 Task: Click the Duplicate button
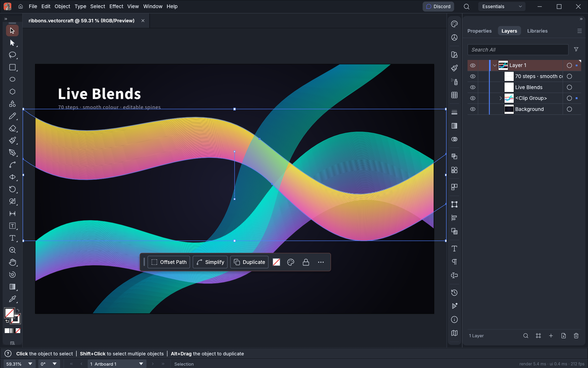[249, 262]
